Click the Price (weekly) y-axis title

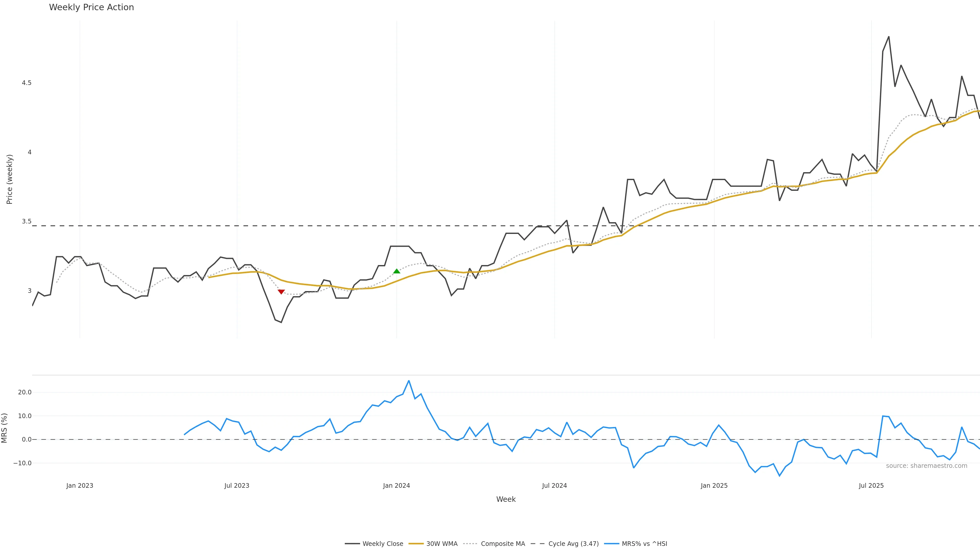(9, 179)
